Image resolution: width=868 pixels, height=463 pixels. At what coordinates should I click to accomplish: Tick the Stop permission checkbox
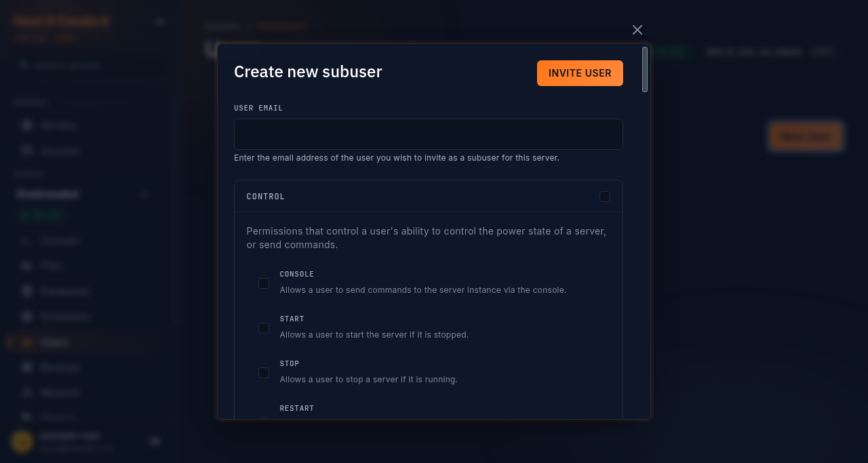(264, 373)
